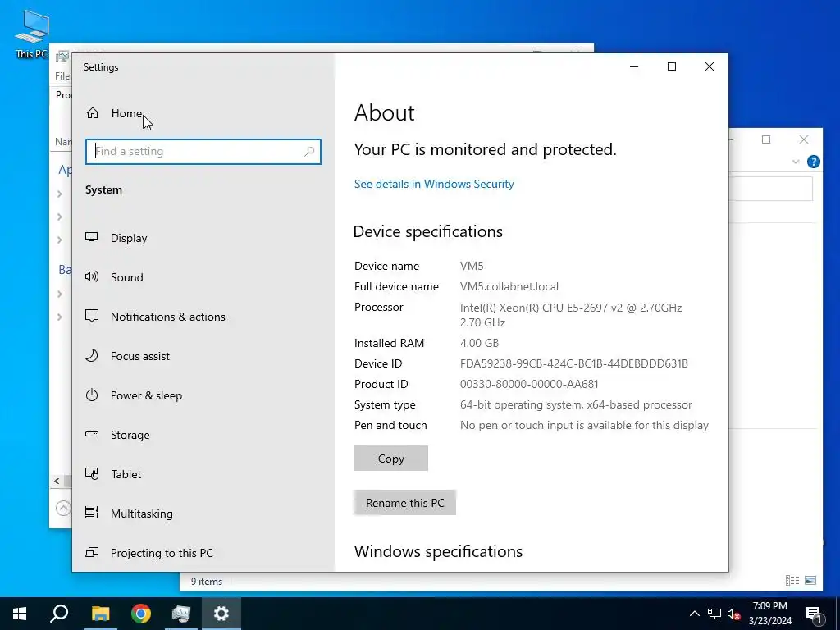Image resolution: width=840 pixels, height=630 pixels.
Task: Click Rename this PC button
Action: (x=405, y=503)
